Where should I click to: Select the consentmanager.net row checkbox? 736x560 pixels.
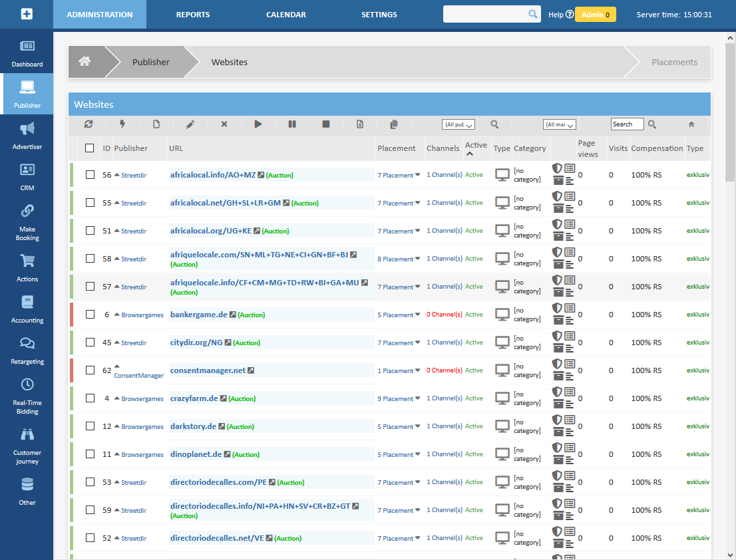pos(90,370)
